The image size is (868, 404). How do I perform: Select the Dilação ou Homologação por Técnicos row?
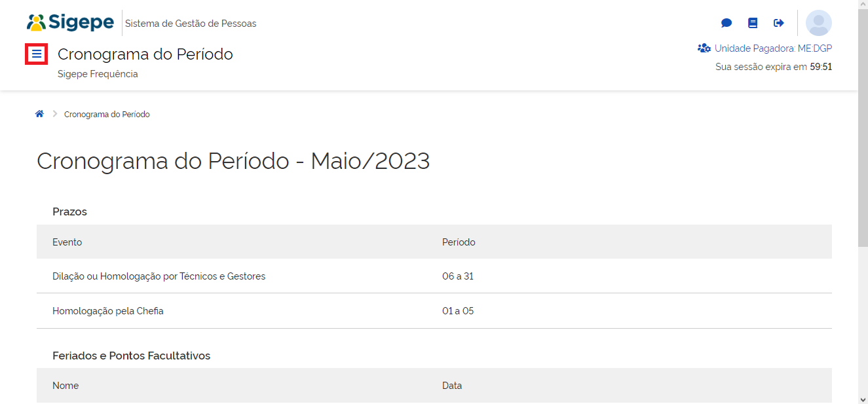click(x=159, y=276)
